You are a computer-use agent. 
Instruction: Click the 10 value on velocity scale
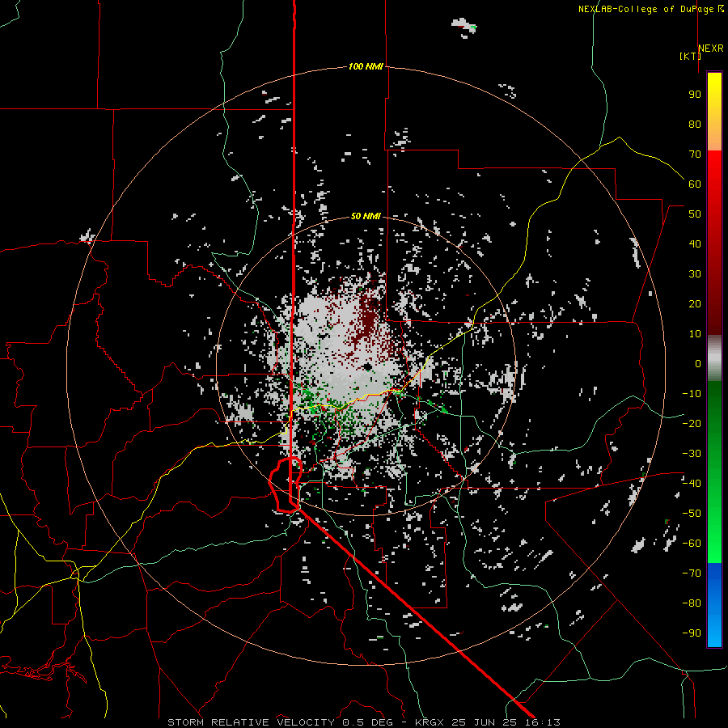coord(695,334)
